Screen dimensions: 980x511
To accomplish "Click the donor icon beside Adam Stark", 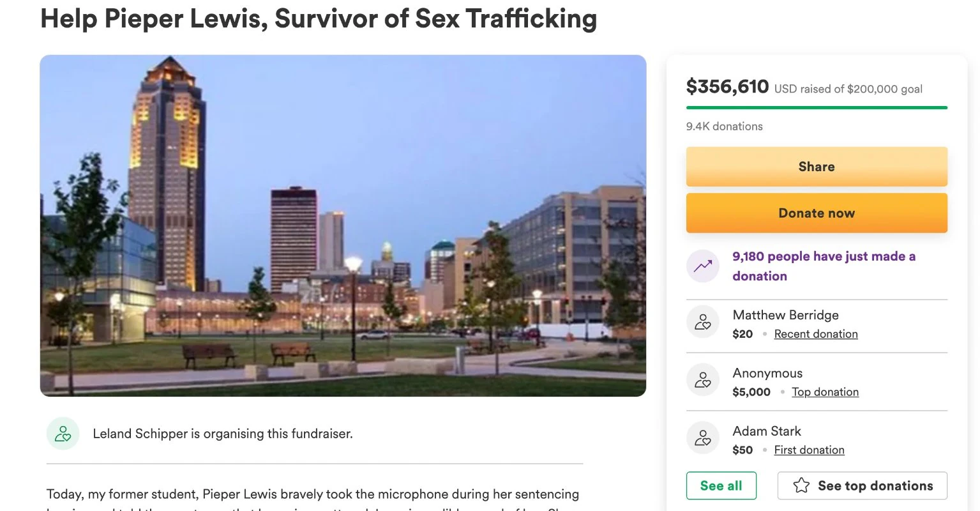I will pos(702,438).
